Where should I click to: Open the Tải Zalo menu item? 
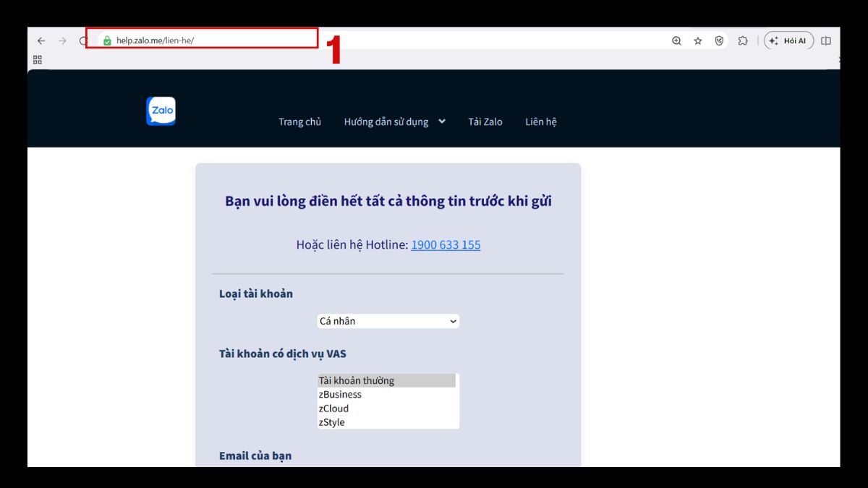pos(485,121)
